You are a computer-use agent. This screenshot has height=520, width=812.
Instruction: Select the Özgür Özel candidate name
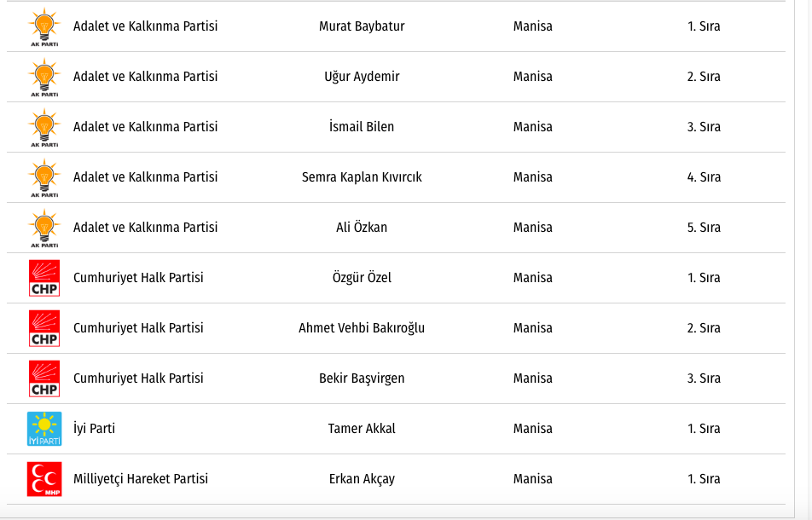[x=362, y=278]
